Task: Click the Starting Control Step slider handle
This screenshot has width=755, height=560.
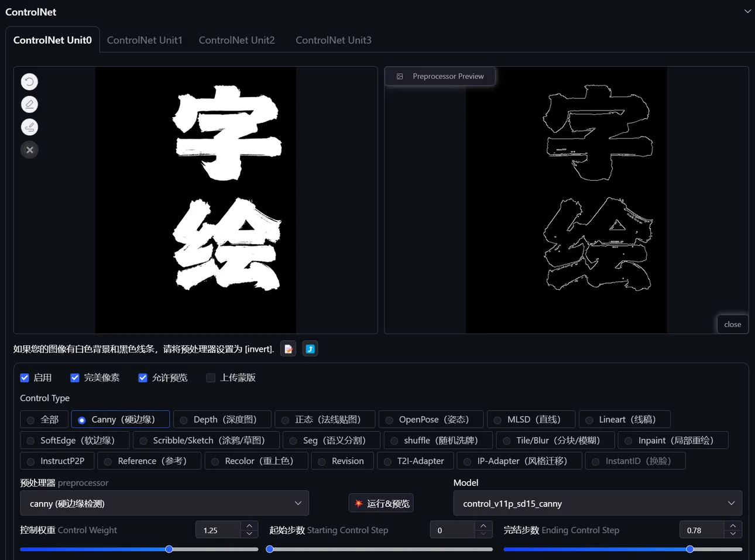Action: pyautogui.click(x=270, y=549)
